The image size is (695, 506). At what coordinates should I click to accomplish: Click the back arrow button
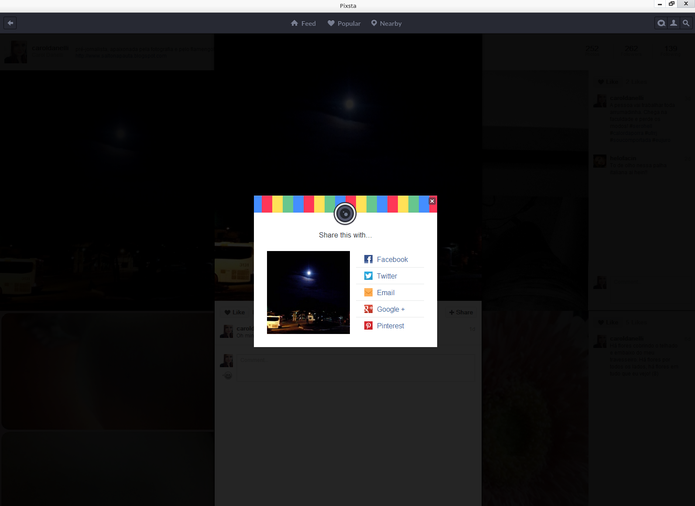click(10, 23)
